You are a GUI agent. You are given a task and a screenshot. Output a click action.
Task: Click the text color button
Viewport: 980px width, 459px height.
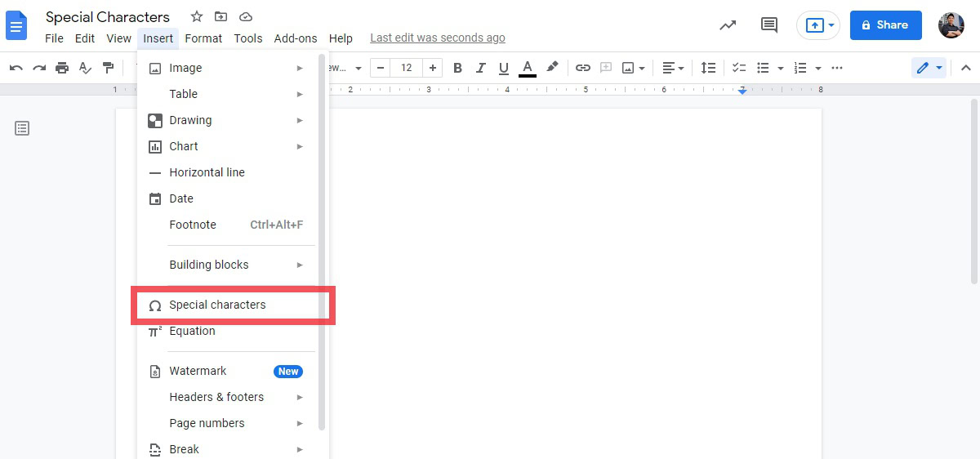tap(528, 68)
